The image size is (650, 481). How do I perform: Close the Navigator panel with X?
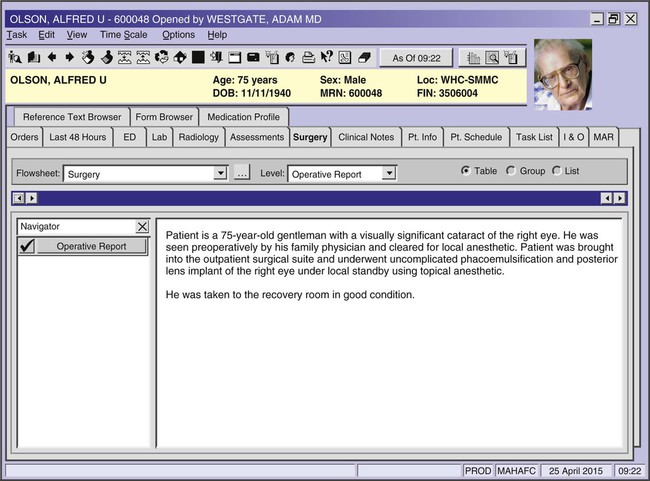(x=141, y=227)
